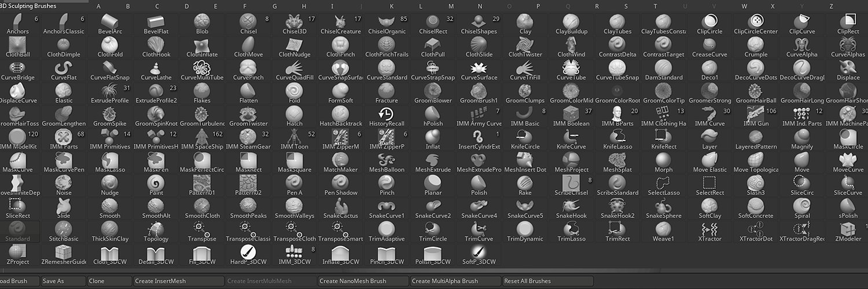The width and height of the screenshot is (868, 289).
Task: Select the Crumple brush
Action: click(x=756, y=47)
